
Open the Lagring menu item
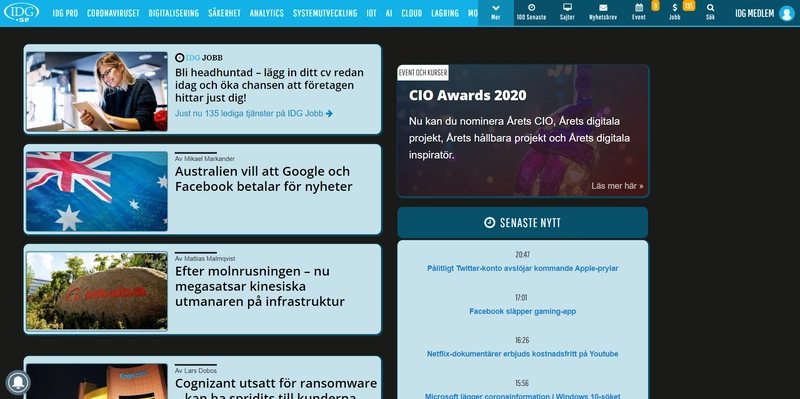(x=445, y=13)
